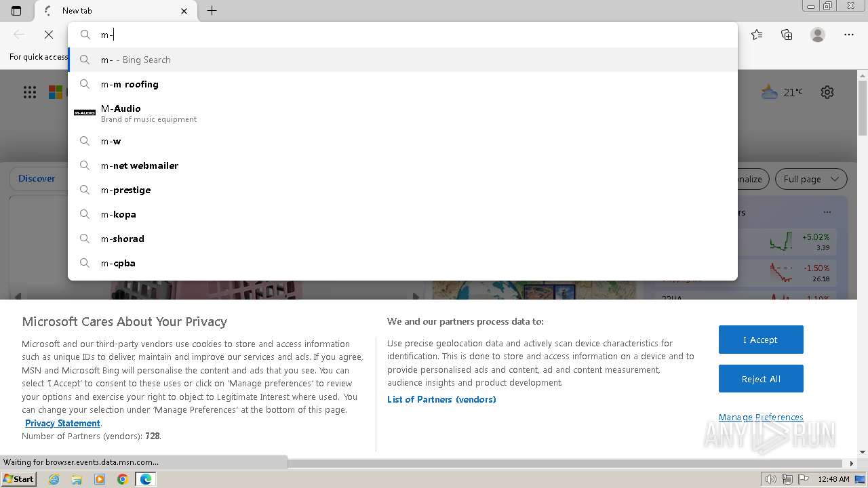
Task: Select 'm-cpba' suggestion
Action: [x=402, y=263]
